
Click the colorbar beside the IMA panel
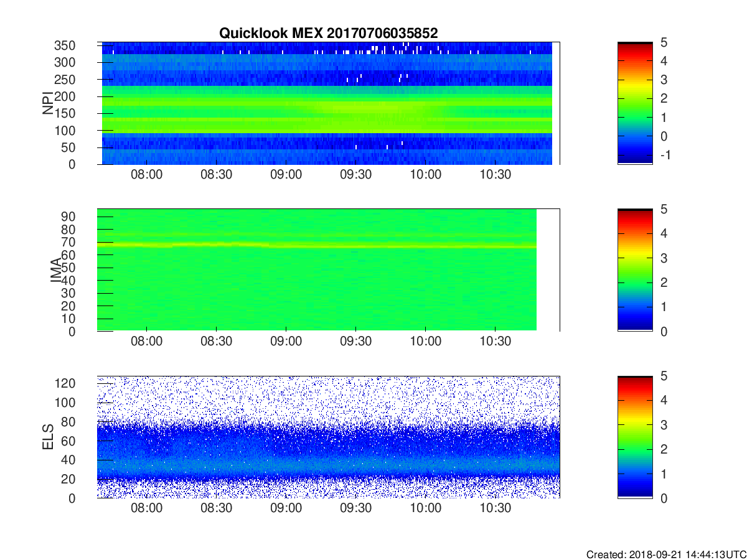tap(635, 270)
